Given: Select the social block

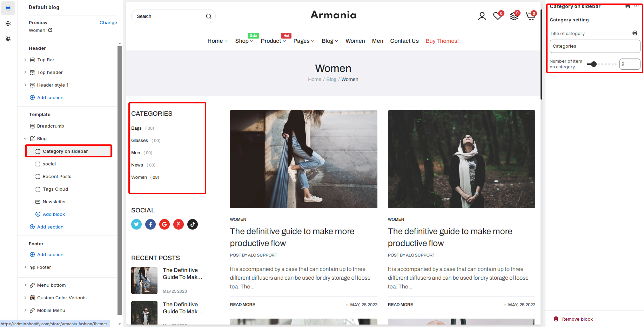Looking at the screenshot, I should click(49, 164).
